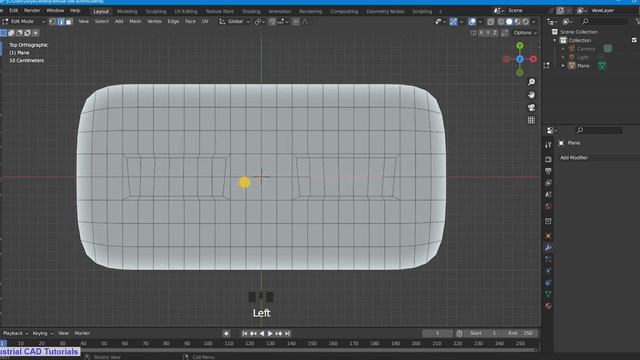Click Start frame field

[x=483, y=333]
